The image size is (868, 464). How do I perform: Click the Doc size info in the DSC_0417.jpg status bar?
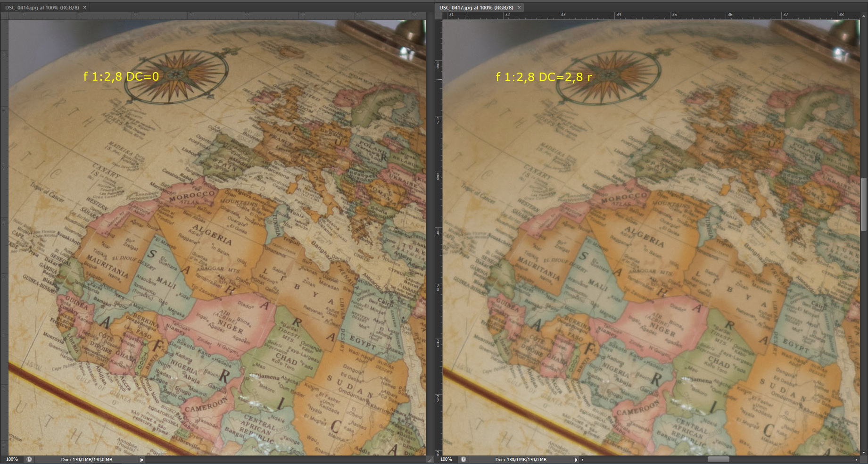point(521,459)
